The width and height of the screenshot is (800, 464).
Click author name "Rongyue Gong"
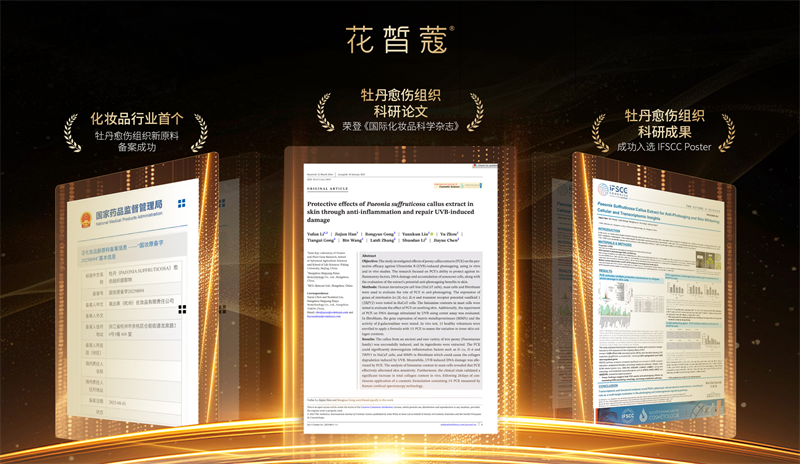point(379,234)
